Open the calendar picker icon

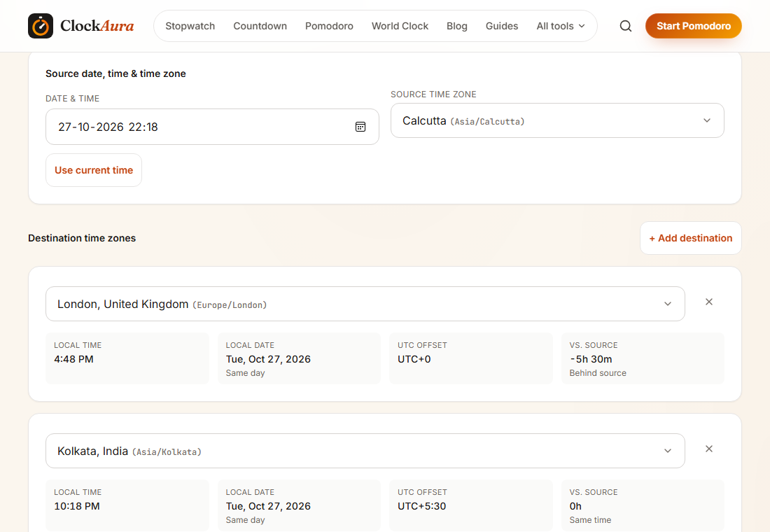pyautogui.click(x=360, y=127)
